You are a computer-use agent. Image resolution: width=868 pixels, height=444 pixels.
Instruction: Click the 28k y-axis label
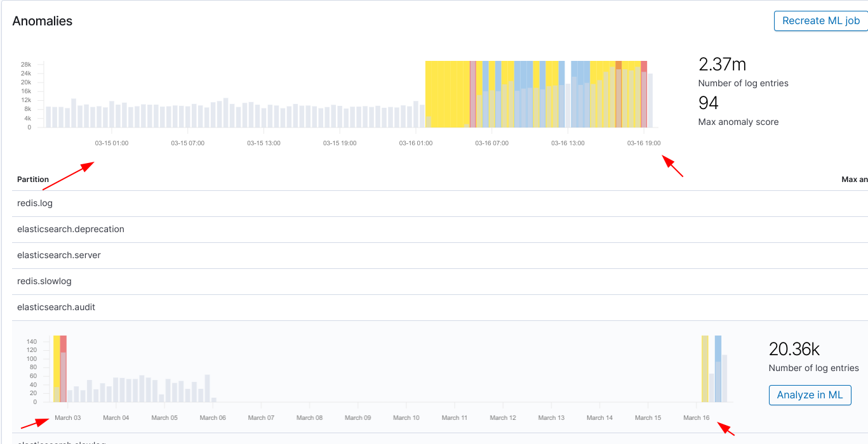[x=26, y=65]
